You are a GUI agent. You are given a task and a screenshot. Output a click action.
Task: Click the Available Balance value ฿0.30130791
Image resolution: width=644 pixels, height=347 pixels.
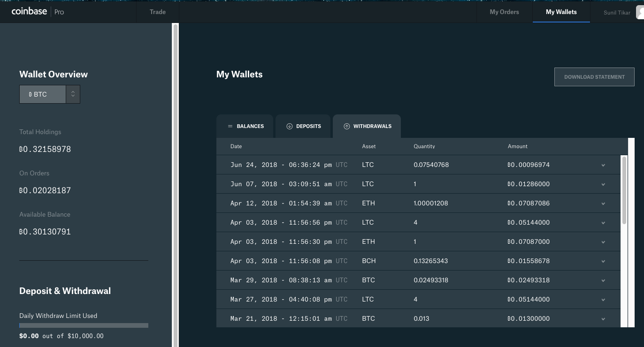click(x=45, y=232)
